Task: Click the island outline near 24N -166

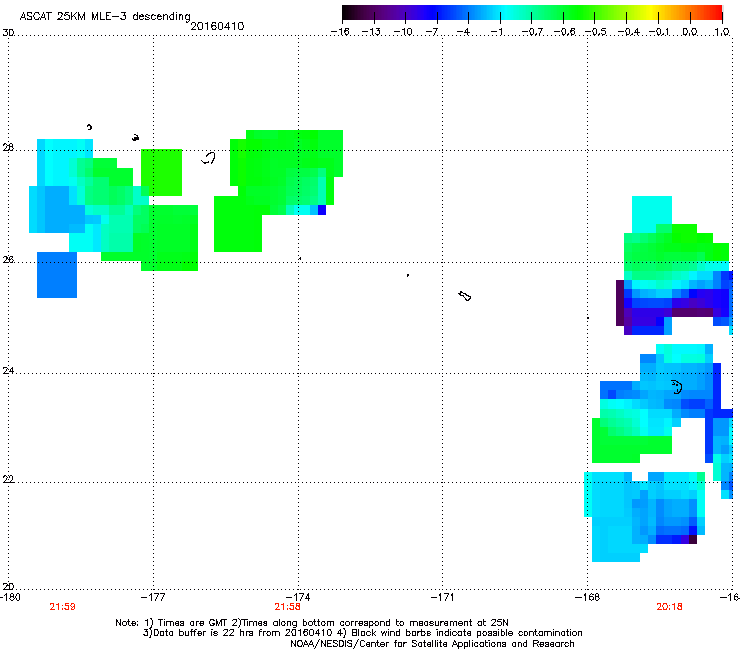Action: click(x=677, y=387)
